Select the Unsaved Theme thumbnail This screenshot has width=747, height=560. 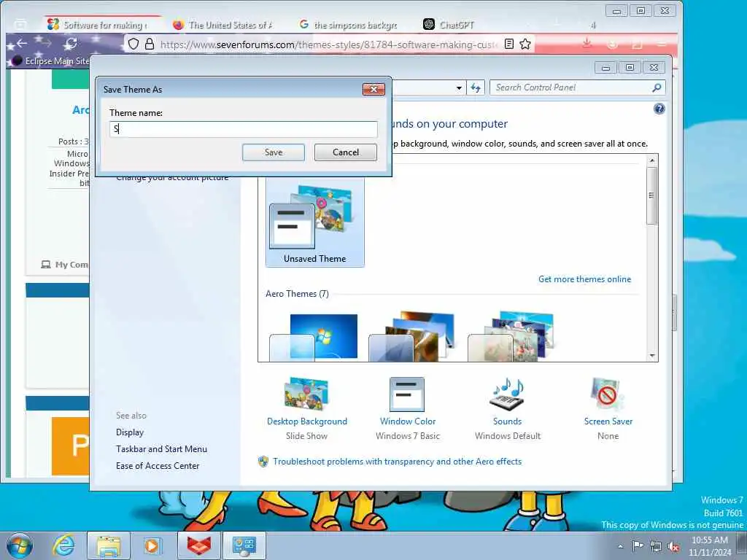point(315,223)
